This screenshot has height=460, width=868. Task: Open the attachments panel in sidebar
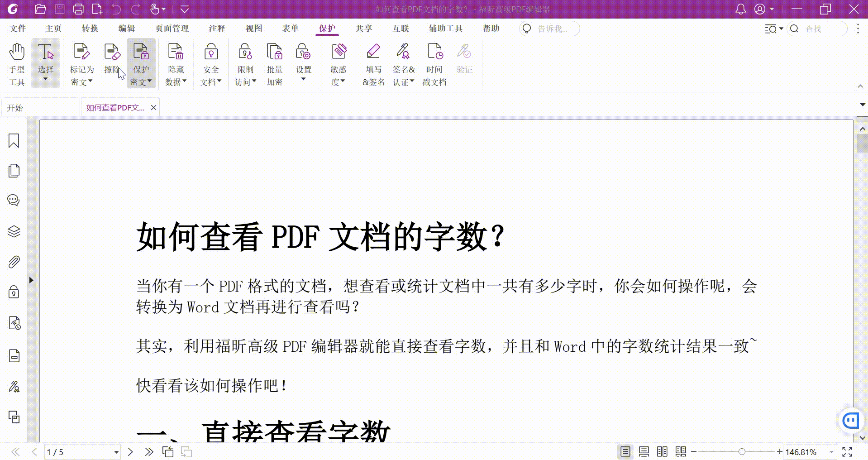click(14, 262)
